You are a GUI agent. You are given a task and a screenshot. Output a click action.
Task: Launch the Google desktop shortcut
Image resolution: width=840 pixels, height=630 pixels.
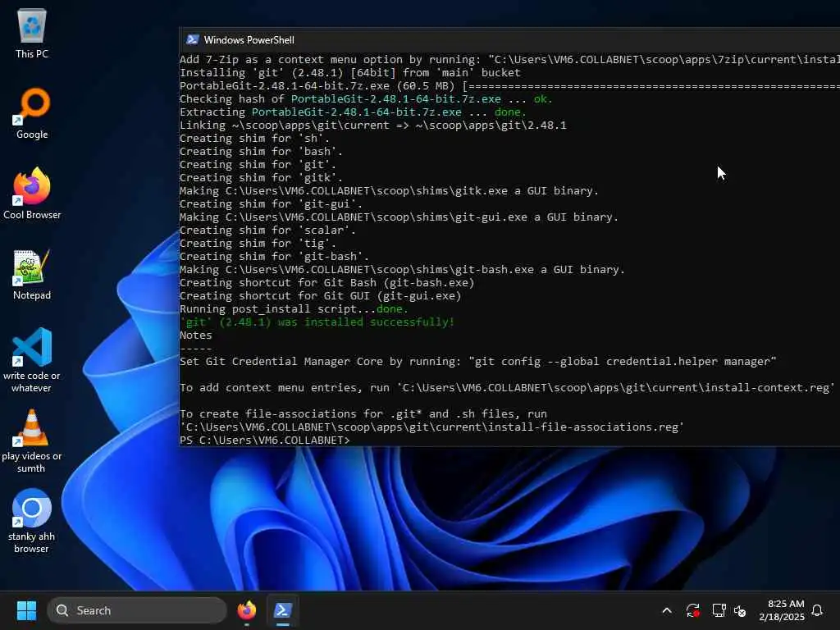click(32, 113)
